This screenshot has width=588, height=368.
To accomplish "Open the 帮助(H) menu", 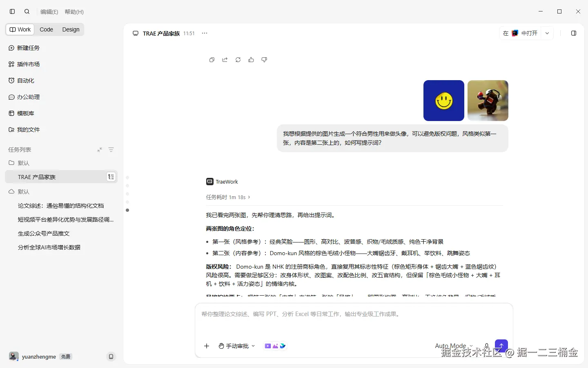I will tap(74, 12).
